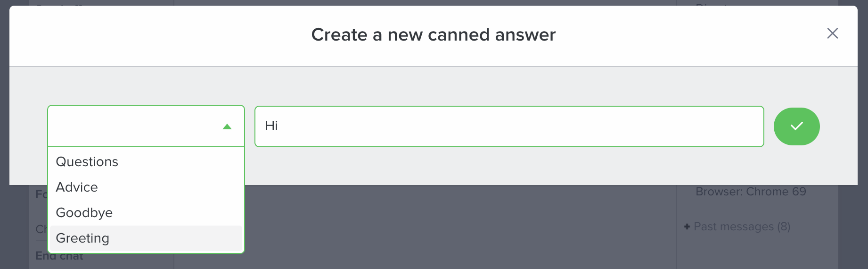Click the Browser: Chrome 69 info line
This screenshot has height=269, width=868.
[x=751, y=192]
